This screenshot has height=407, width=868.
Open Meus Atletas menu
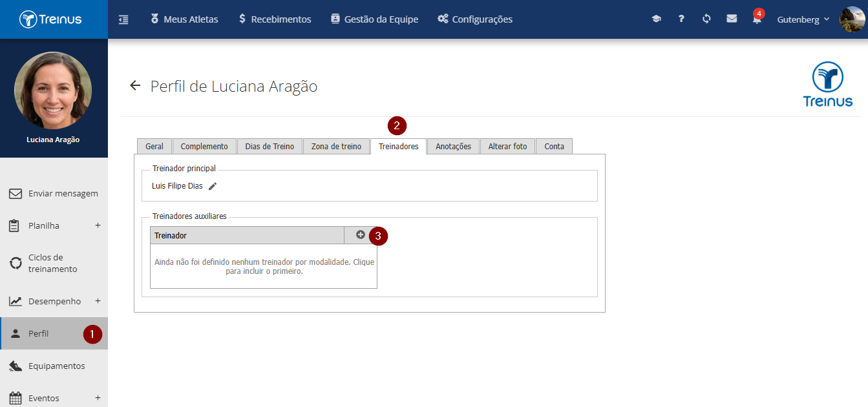[x=184, y=19]
